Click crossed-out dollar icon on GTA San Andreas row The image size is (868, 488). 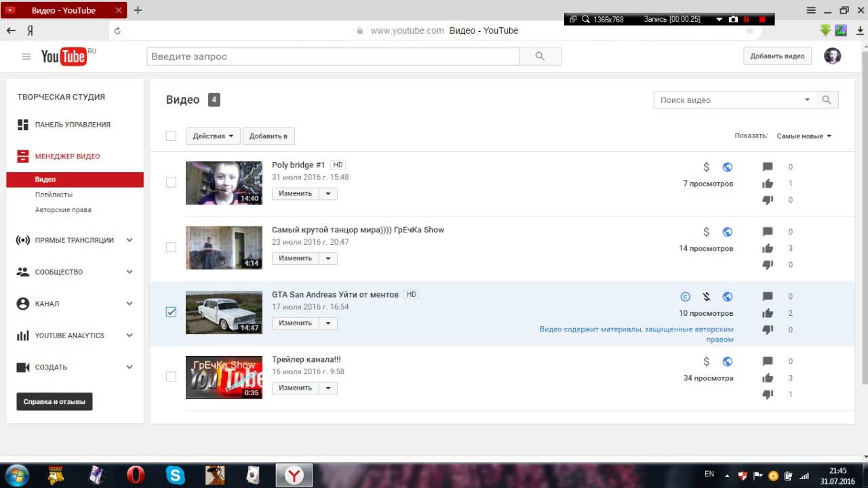706,297
